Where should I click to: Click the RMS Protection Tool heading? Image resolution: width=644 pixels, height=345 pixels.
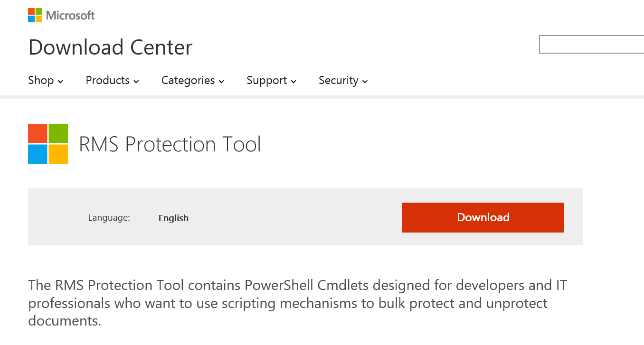click(x=170, y=144)
